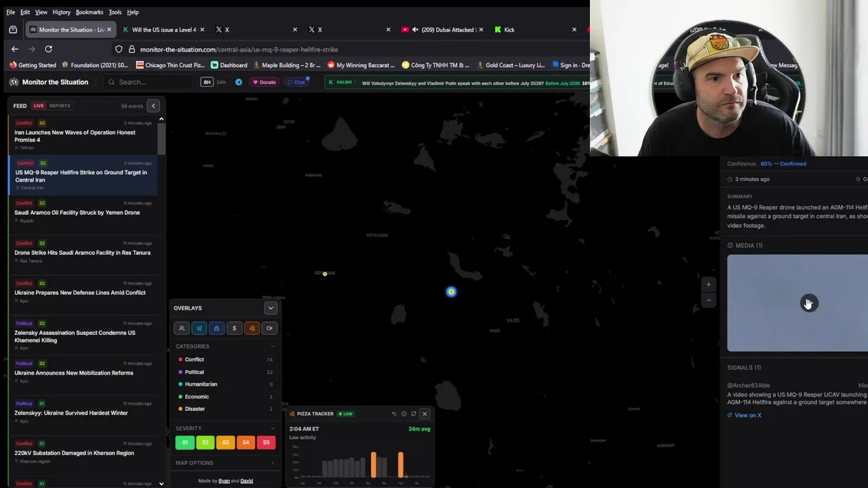Click the Search input field

click(x=149, y=82)
